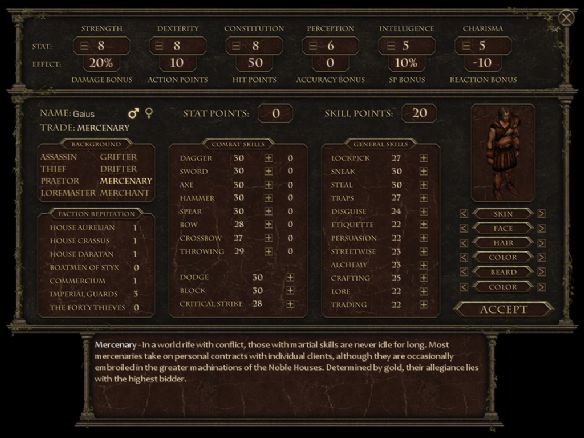Go to previous Face option
Screen dimensions: 584x438
pyautogui.click(x=464, y=228)
